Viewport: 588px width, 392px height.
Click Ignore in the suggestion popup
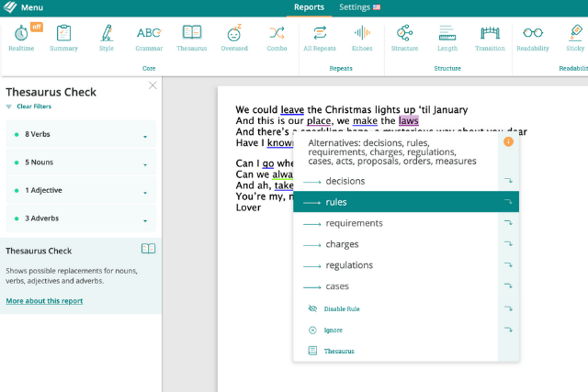(x=333, y=330)
